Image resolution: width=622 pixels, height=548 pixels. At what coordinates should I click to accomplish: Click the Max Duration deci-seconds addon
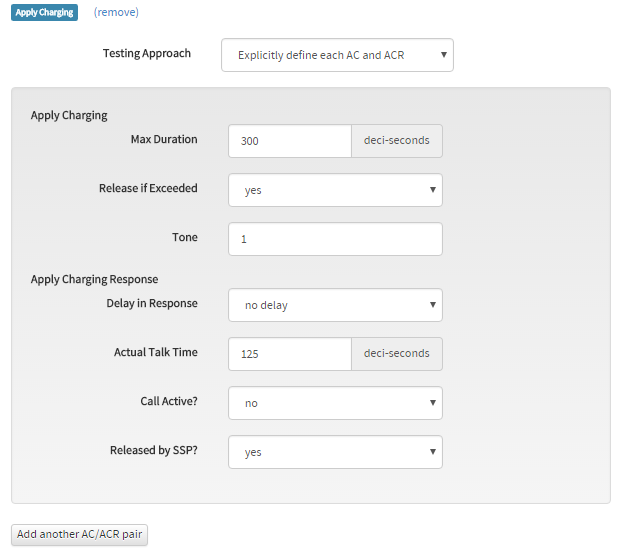coord(397,141)
